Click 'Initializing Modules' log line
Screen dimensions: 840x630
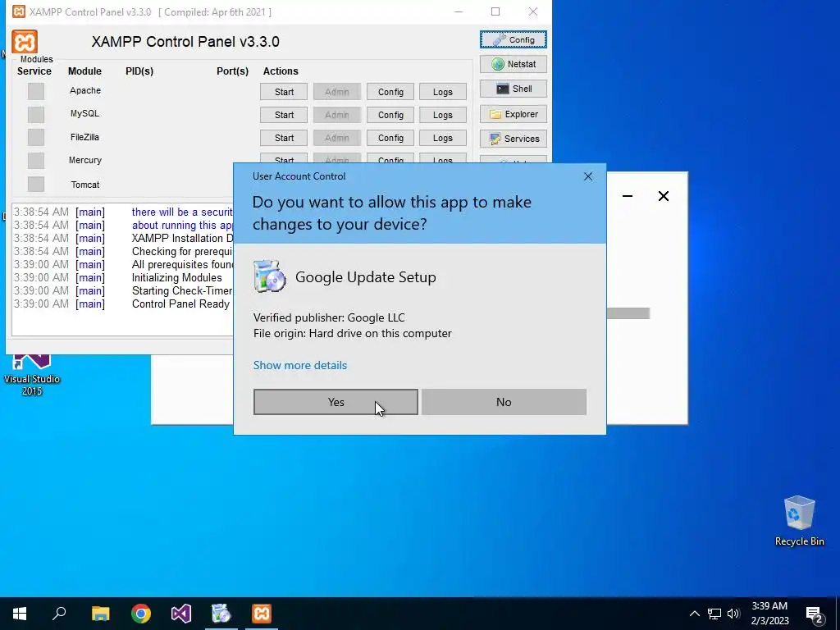177,277
